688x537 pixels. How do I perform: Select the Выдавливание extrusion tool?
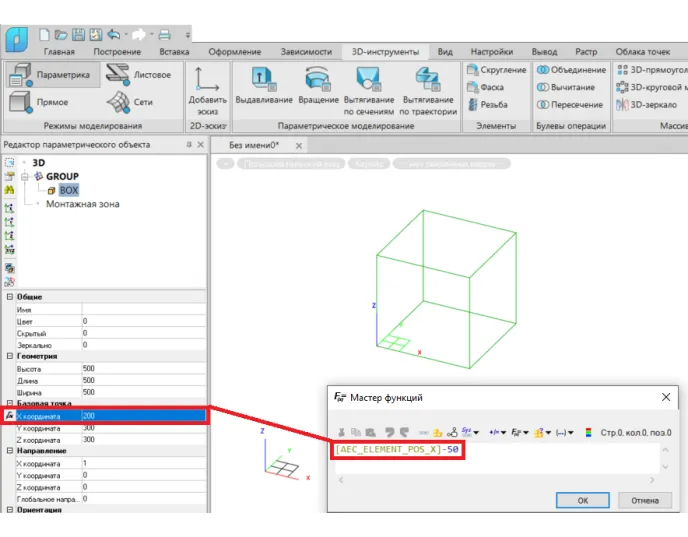pyautogui.click(x=264, y=86)
